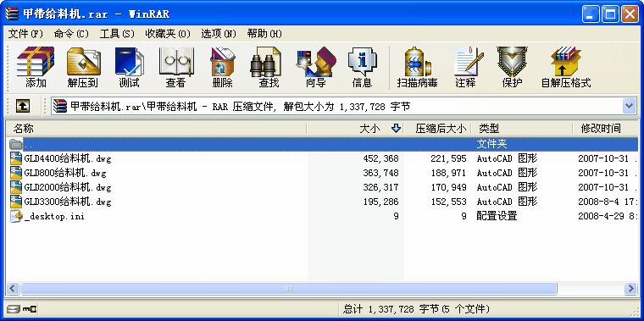This screenshot has width=644, height=321.
Task: Click the drive icon in status bar
Action: pyautogui.click(x=14, y=308)
